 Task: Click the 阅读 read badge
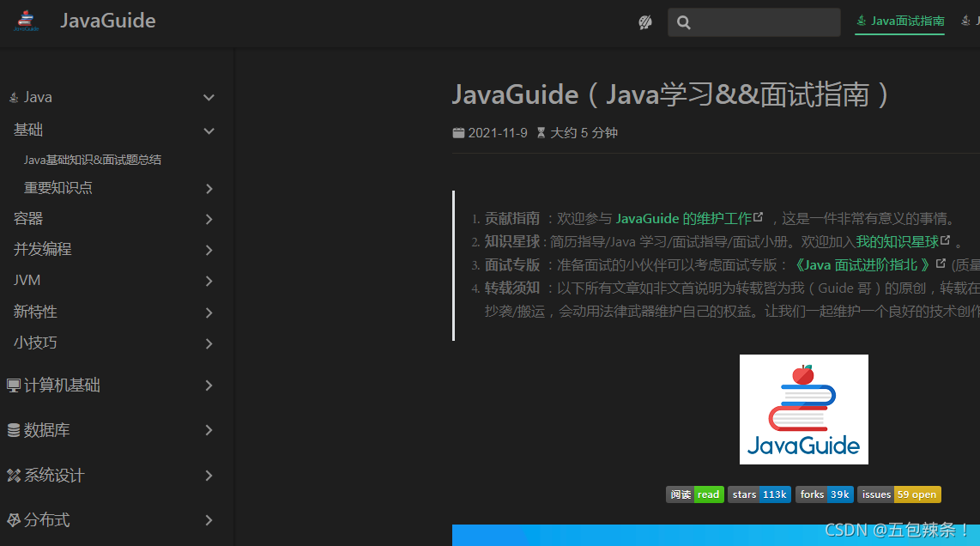click(694, 494)
